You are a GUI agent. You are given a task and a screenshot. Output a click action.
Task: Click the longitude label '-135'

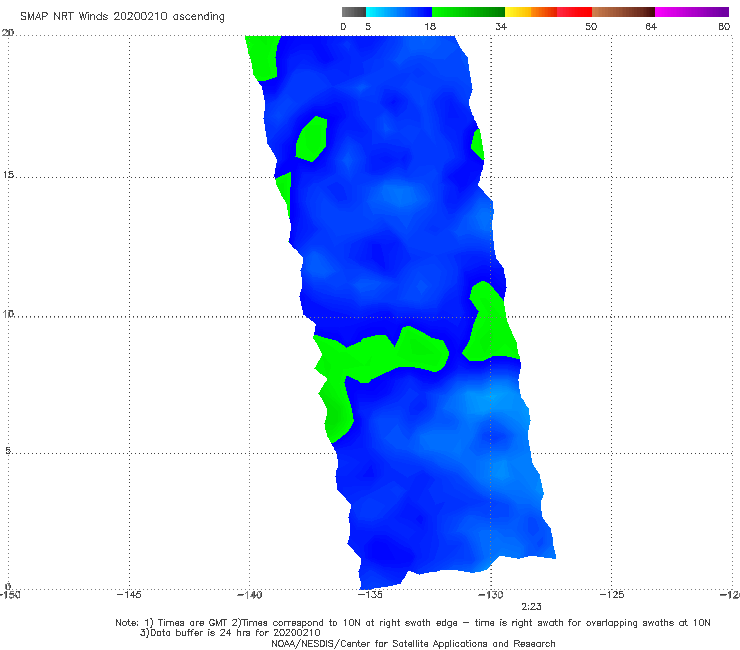pos(370,595)
